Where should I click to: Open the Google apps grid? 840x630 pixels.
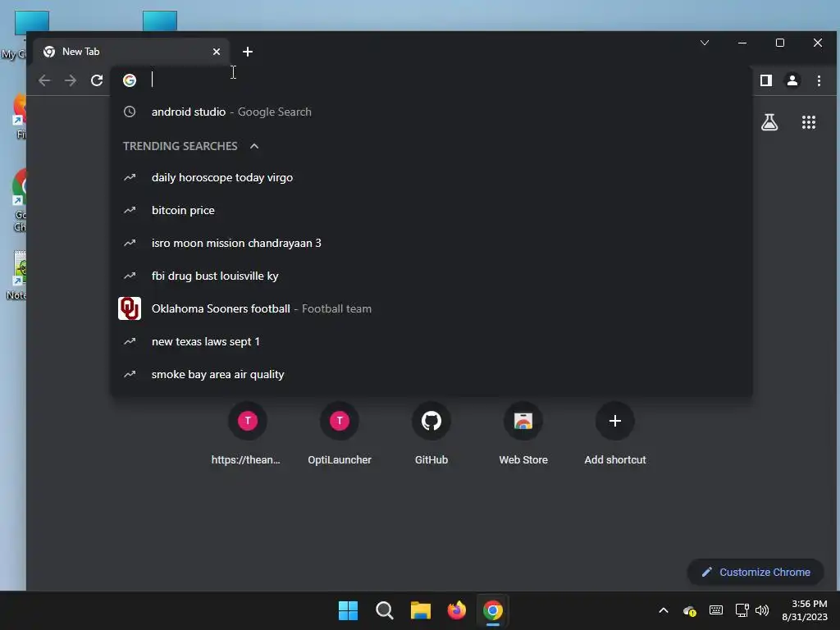tap(808, 122)
